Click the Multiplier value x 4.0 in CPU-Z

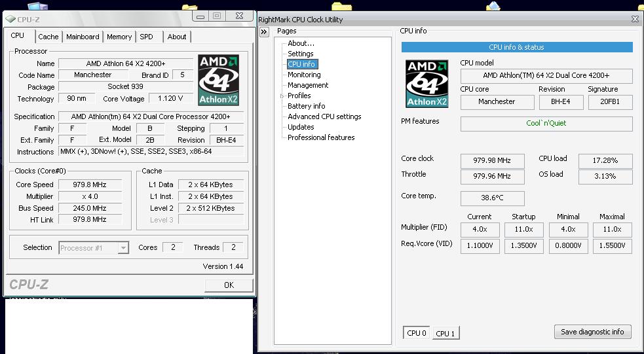pos(90,196)
